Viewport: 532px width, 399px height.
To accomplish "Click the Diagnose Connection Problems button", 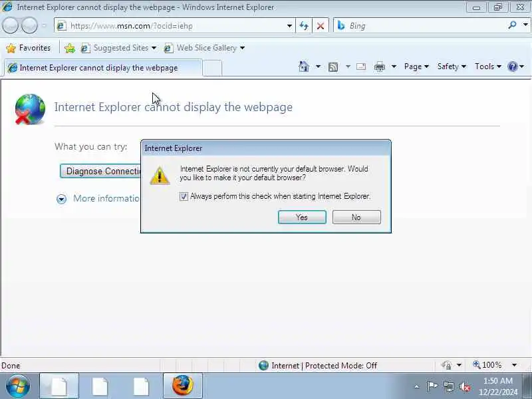I will point(101,171).
